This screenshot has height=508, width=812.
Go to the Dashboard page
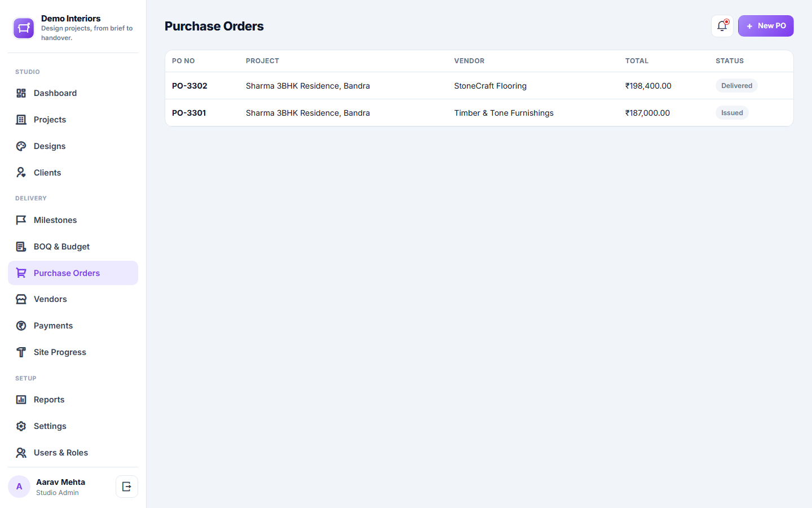pyautogui.click(x=73, y=93)
